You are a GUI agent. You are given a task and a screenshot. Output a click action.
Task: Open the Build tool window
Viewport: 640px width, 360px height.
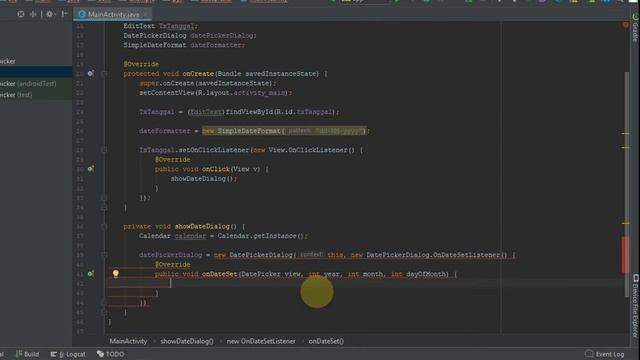(x=27, y=354)
